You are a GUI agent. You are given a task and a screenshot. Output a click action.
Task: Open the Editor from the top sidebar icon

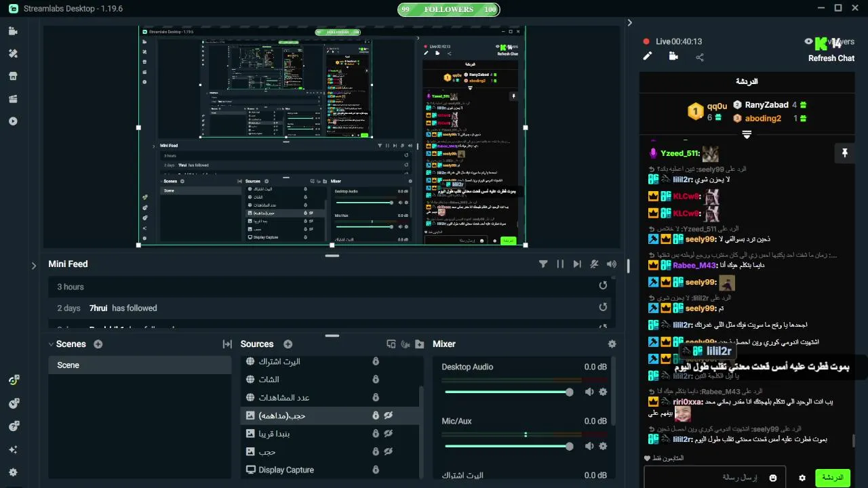[13, 31]
